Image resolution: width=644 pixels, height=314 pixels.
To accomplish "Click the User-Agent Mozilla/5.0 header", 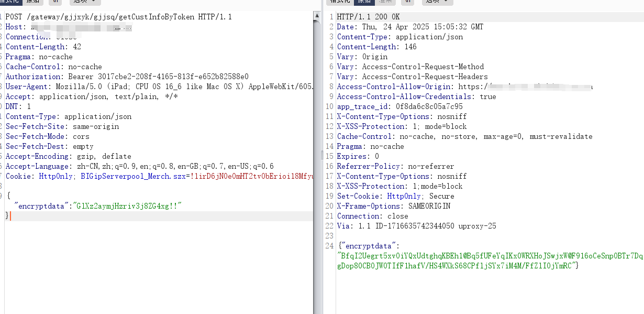I will pos(160,86).
